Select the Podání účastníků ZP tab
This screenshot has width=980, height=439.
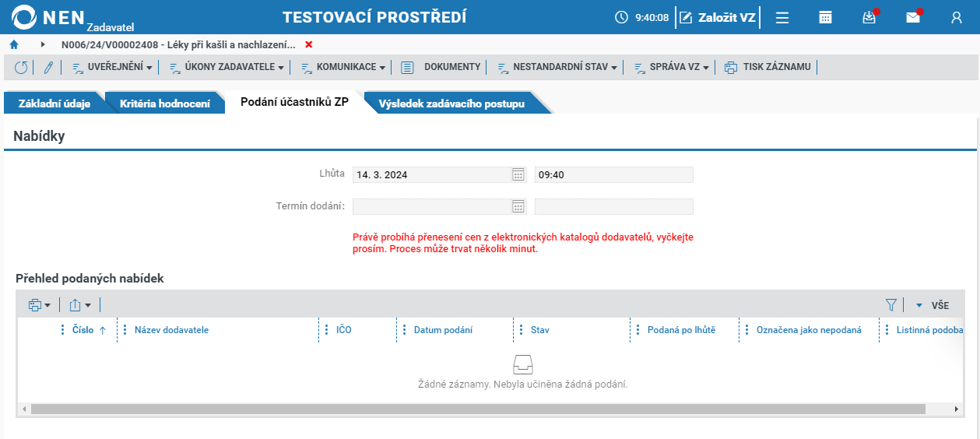pyautogui.click(x=294, y=103)
